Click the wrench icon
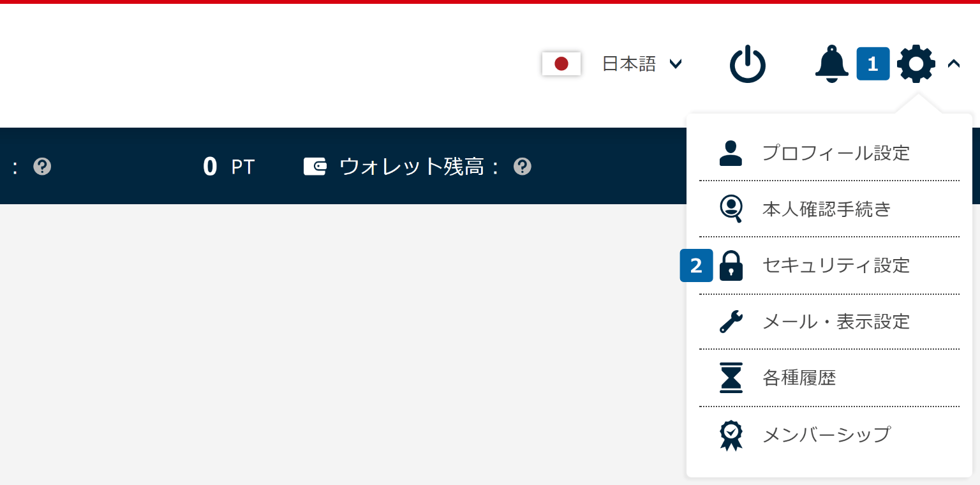The image size is (980, 485). (x=731, y=322)
